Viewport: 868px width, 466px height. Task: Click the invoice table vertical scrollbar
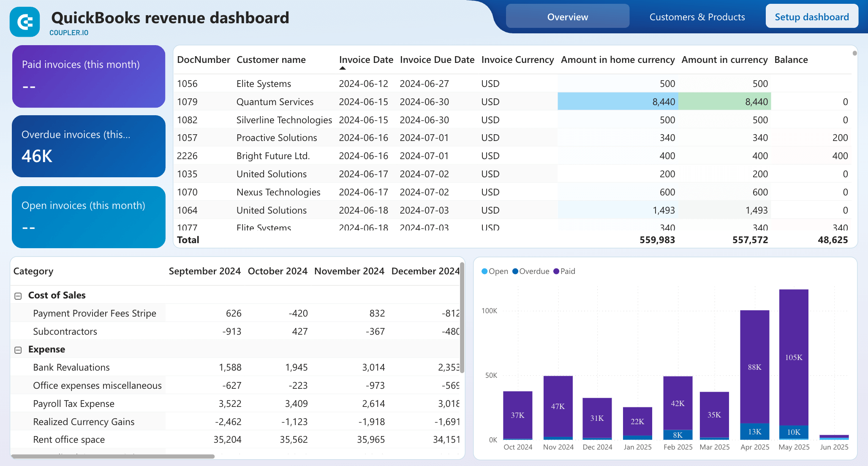pos(854,53)
